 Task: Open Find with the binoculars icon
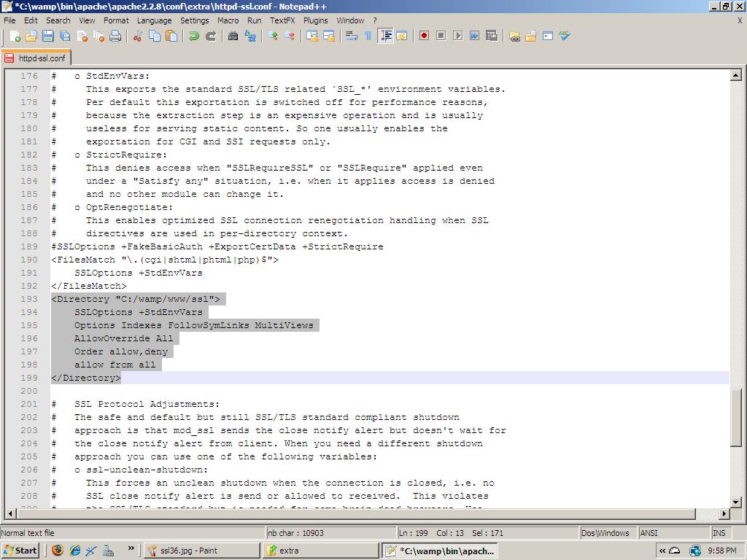(x=233, y=36)
